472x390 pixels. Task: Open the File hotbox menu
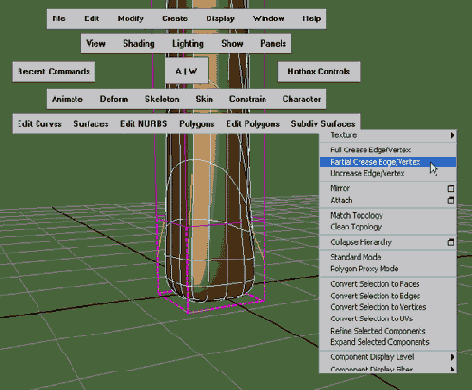[59, 19]
